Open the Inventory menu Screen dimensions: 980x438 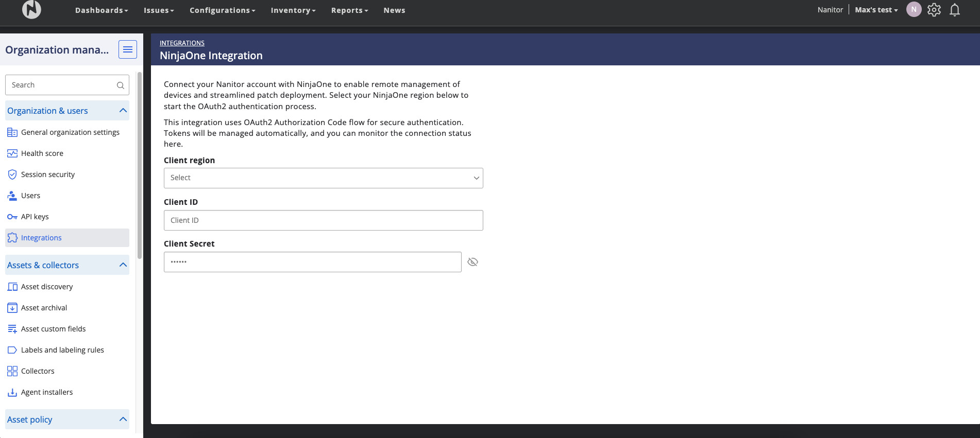(x=293, y=10)
